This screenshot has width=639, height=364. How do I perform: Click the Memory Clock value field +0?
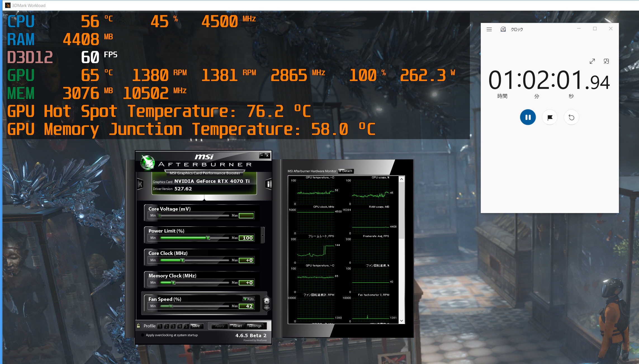(x=246, y=283)
